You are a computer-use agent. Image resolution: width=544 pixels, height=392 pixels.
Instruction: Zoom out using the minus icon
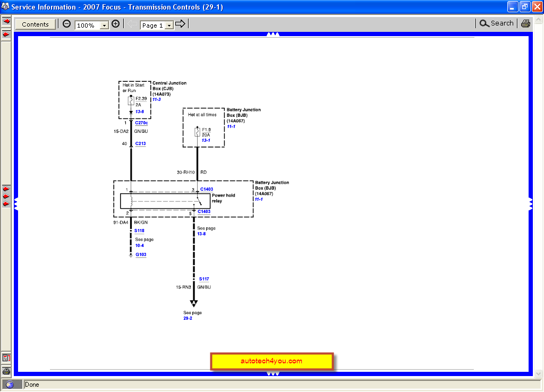pyautogui.click(x=66, y=23)
